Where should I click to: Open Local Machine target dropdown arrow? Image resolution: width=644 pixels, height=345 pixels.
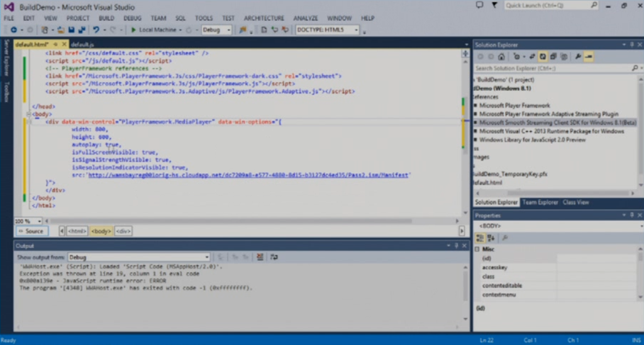[x=180, y=30]
